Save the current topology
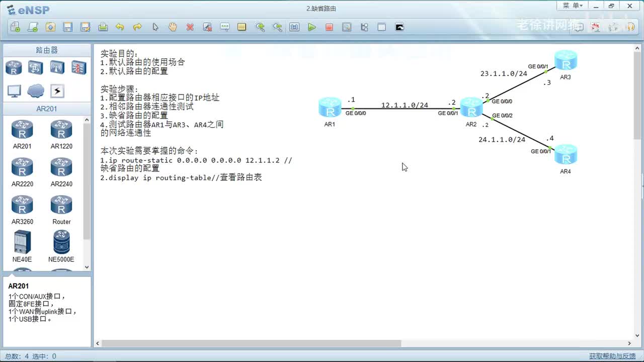 (68, 27)
